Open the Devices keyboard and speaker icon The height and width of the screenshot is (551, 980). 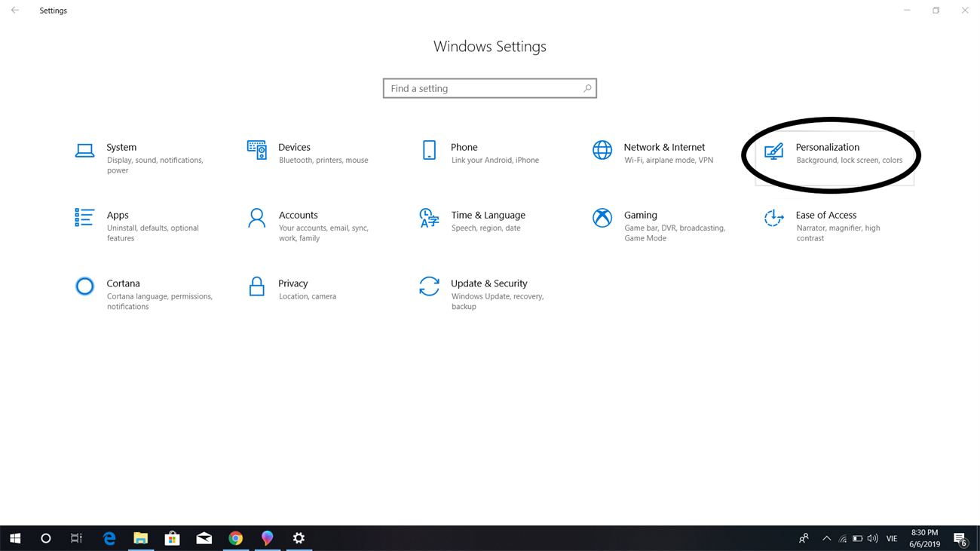tap(256, 150)
